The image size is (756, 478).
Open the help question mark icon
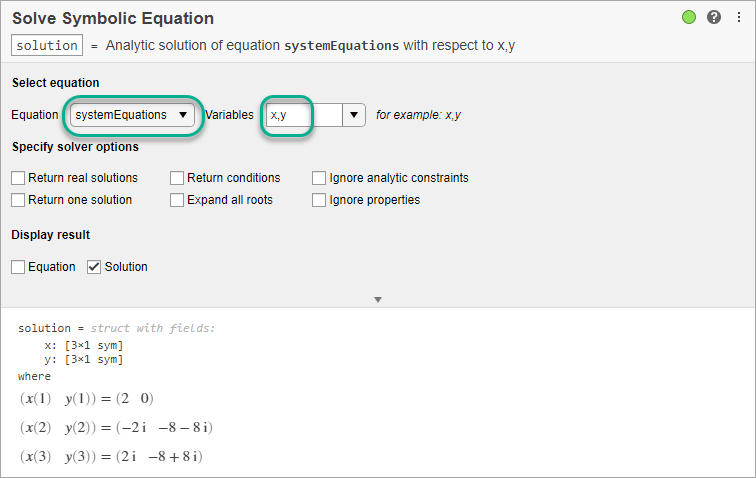(713, 17)
